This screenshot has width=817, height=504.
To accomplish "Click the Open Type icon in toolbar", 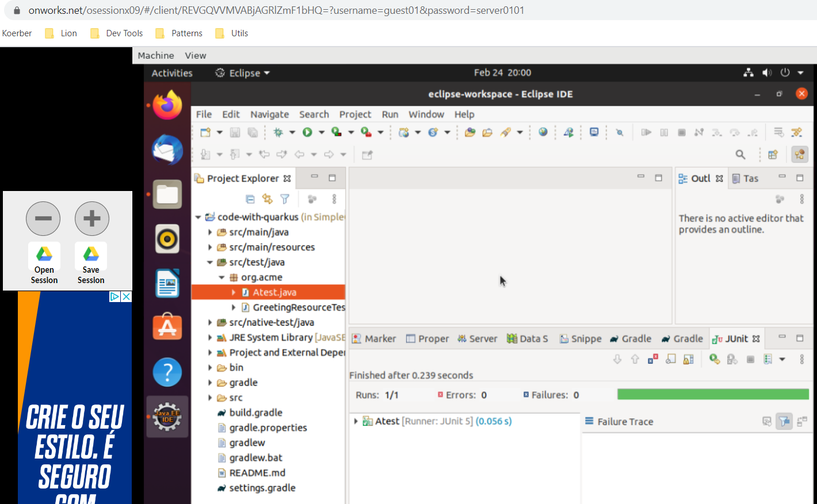I will pos(470,132).
